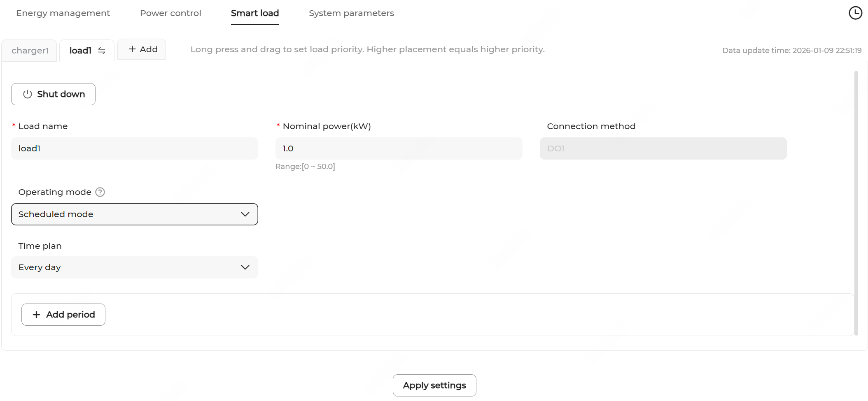Click the power icon in Shut down
This screenshot has height=401, width=868.
[x=28, y=94]
